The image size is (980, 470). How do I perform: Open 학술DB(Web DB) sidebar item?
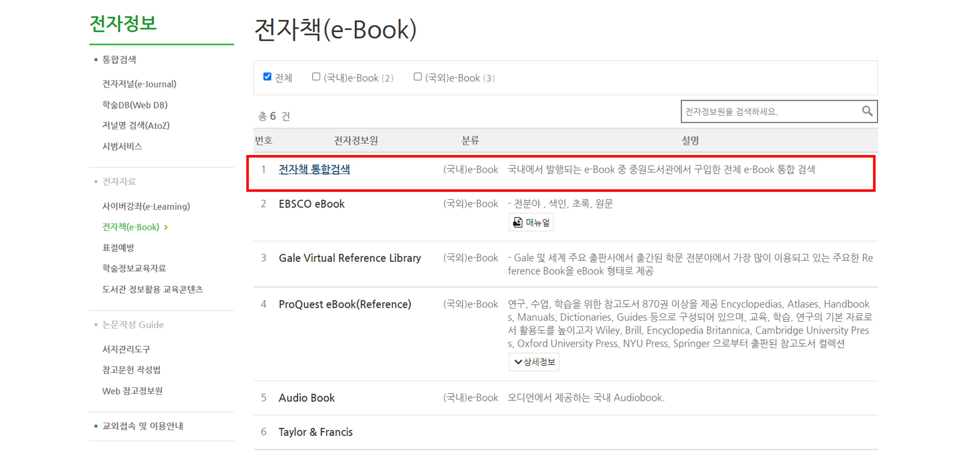[x=135, y=105]
